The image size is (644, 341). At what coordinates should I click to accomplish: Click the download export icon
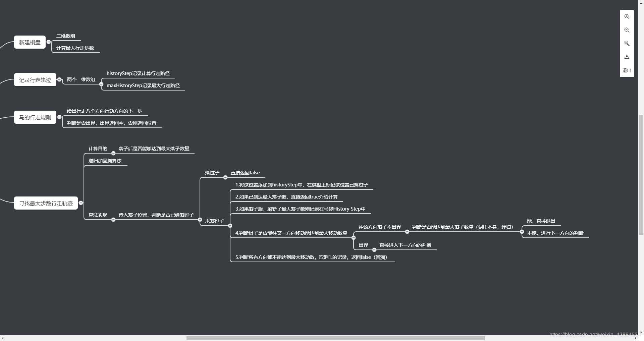pos(627,57)
